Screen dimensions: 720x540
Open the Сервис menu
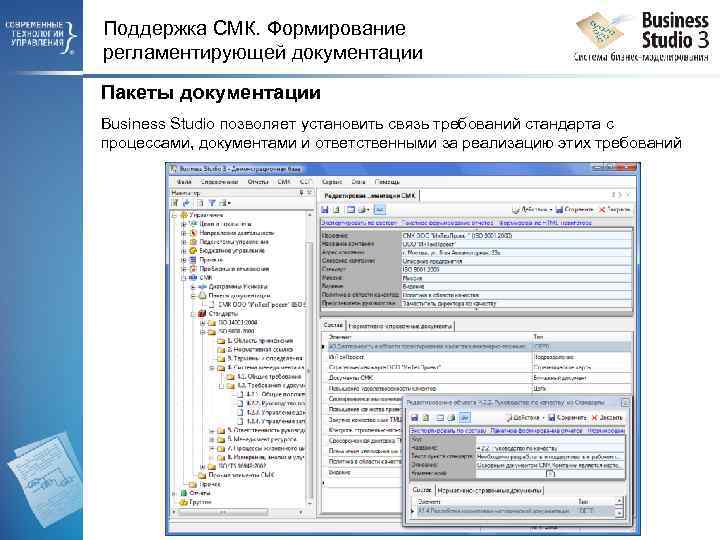332,182
